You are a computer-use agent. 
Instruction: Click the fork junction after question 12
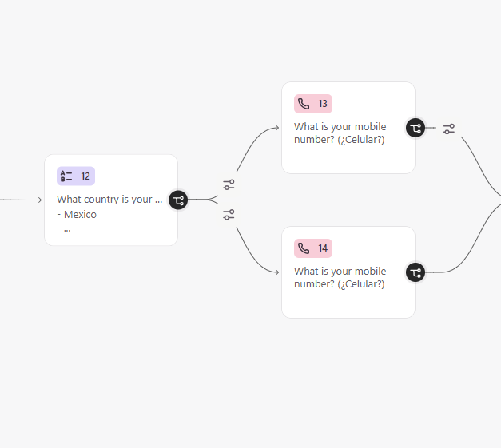pos(213,200)
